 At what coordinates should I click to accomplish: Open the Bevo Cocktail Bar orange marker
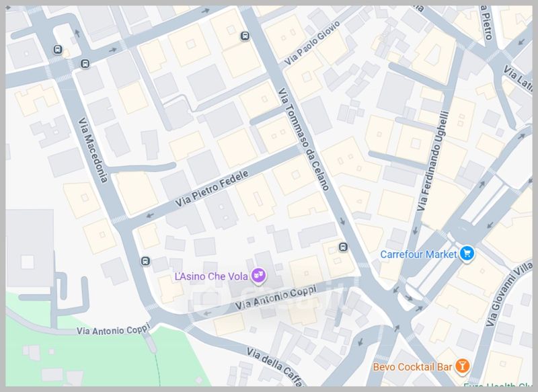(462, 366)
